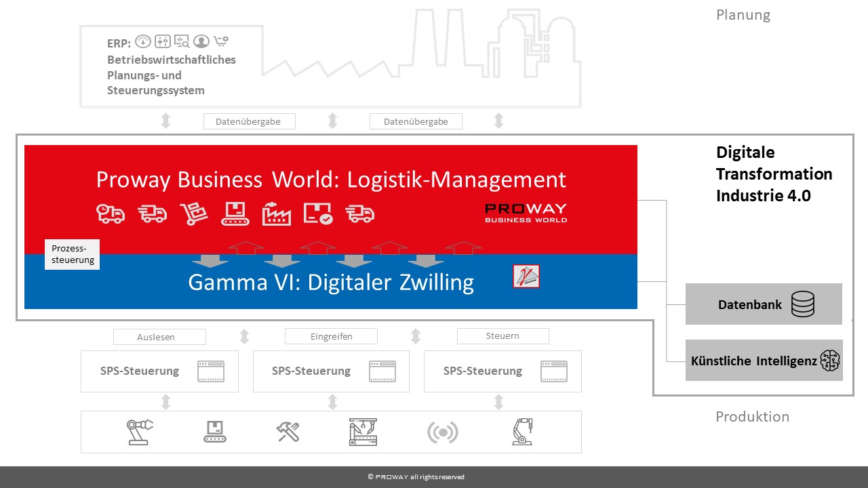The height and width of the screenshot is (488, 868).
Task: Click the database cylinder icon
Action: click(803, 304)
